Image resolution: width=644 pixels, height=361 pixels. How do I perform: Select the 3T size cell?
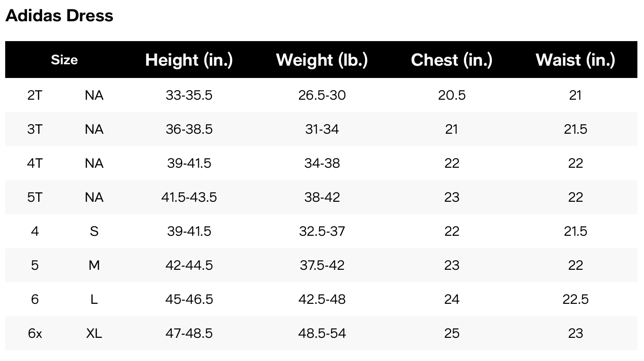(35, 129)
